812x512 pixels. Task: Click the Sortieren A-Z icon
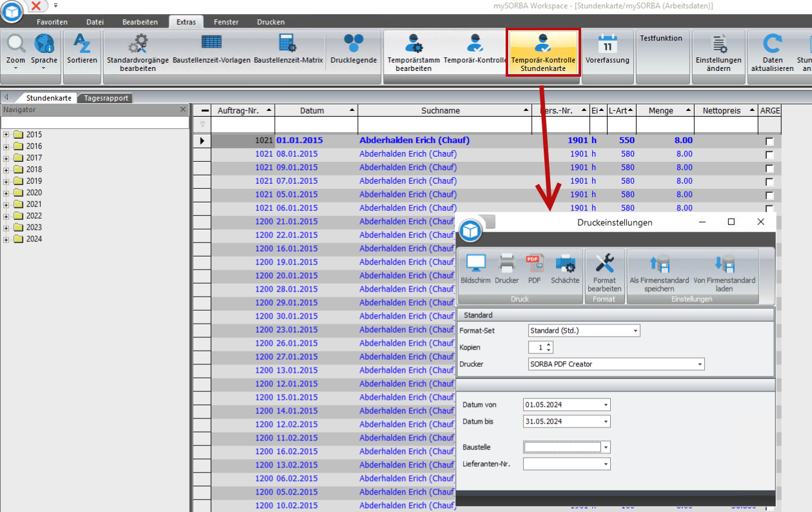coord(82,44)
